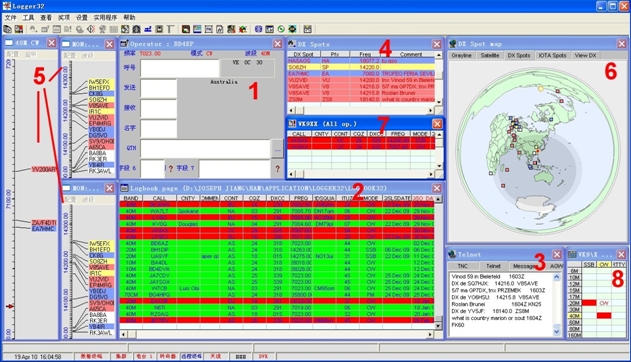The width and height of the screenshot is (631, 362).
Task: Click YV200AR on the 40M CW band map
Action: pyautogui.click(x=44, y=170)
